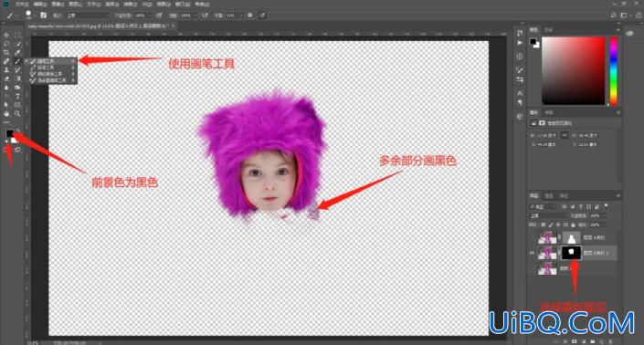Choose 颜色替换工具 in the tool flyout
The width and height of the screenshot is (644, 345).
pos(51,74)
